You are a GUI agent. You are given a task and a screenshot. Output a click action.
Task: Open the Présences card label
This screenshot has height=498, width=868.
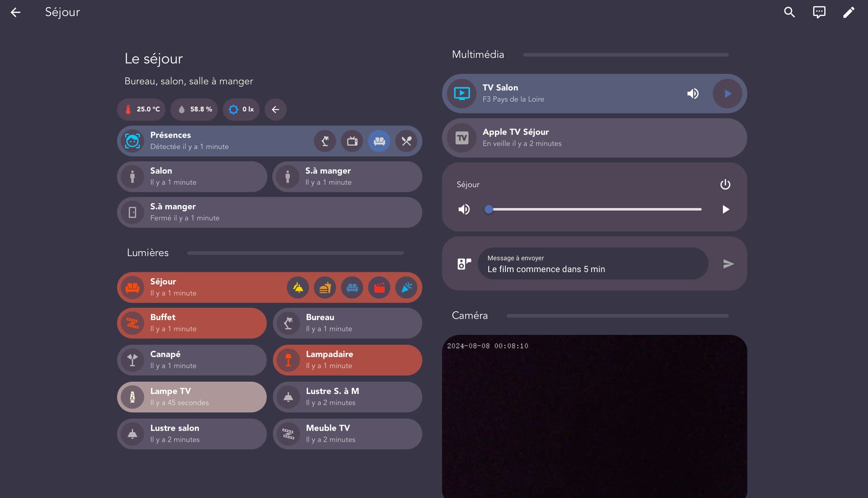(x=170, y=135)
